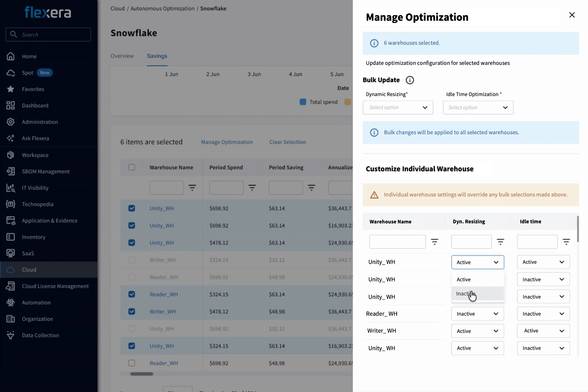Open Ask Flexera sparkle icon

[x=10, y=138]
